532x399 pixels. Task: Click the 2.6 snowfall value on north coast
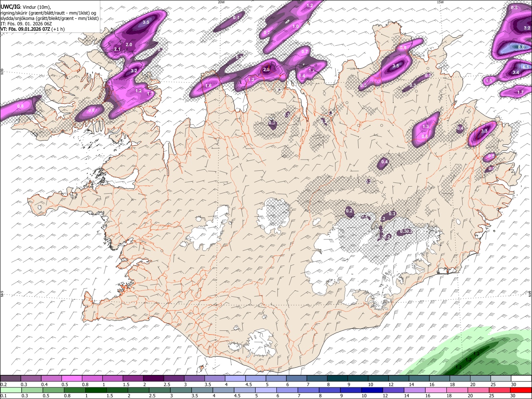coord(266,70)
